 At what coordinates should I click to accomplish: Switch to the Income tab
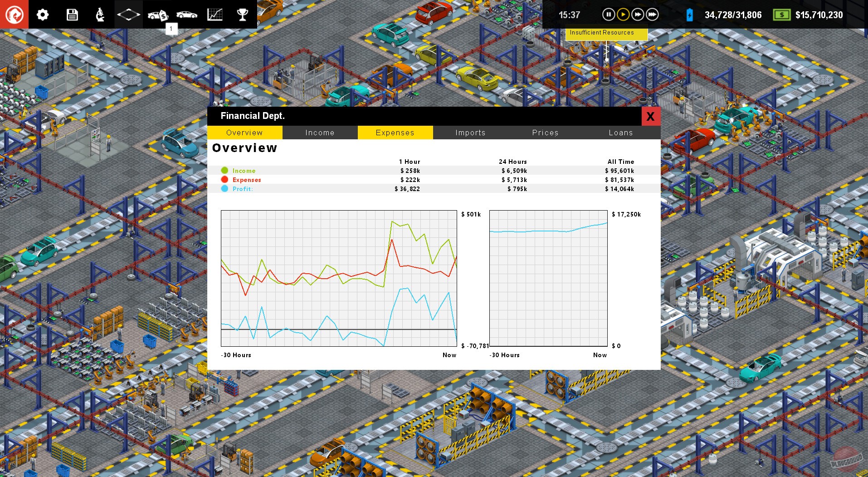pyautogui.click(x=320, y=133)
